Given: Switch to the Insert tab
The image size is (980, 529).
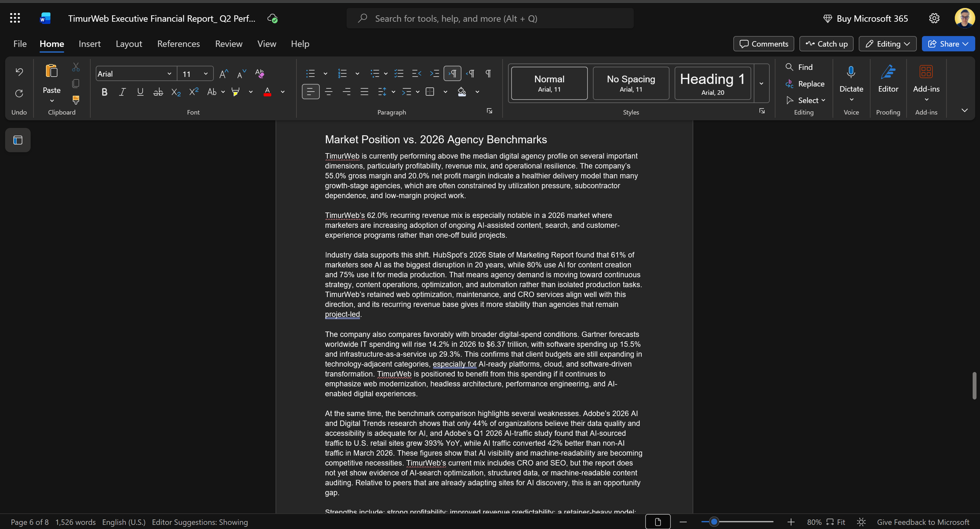Looking at the screenshot, I should tap(89, 44).
